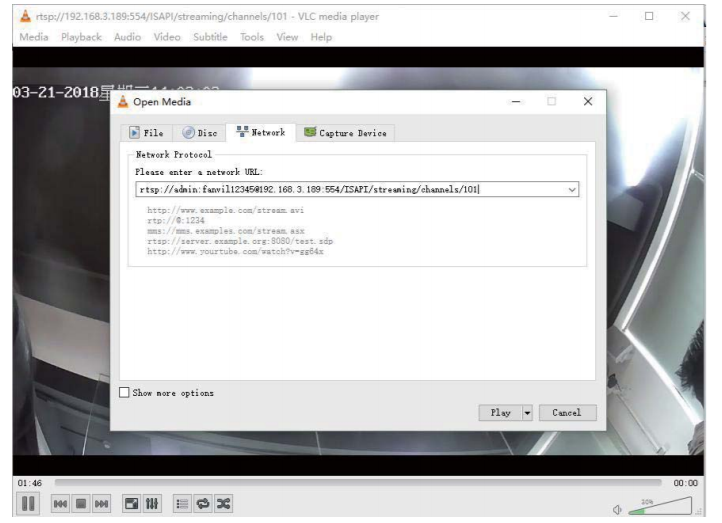Screen dimensions: 722x523
Task: Click the VLC cone icon in main title bar
Action: coord(25,16)
